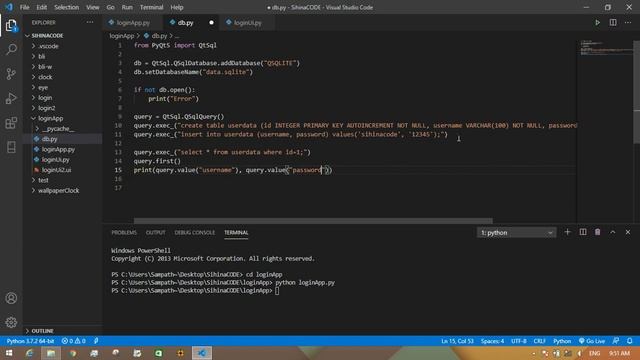640x360 pixels.
Task: Collapse the loginApp folder
Action: [50, 118]
